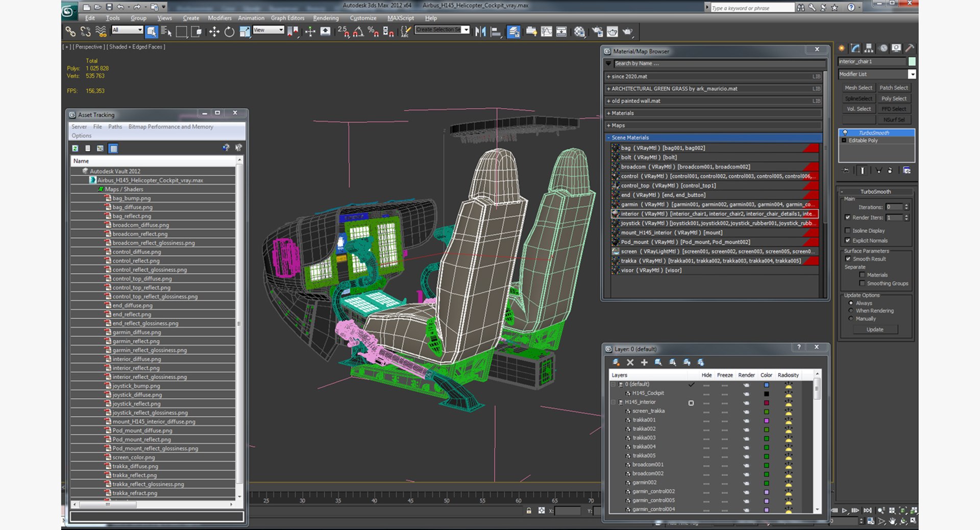The image size is (980, 530).
Task: Select Always update option
Action: (x=851, y=303)
